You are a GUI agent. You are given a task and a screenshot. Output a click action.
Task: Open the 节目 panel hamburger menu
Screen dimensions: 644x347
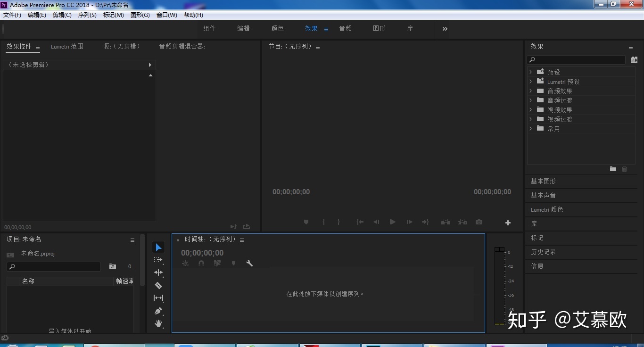[x=318, y=47]
